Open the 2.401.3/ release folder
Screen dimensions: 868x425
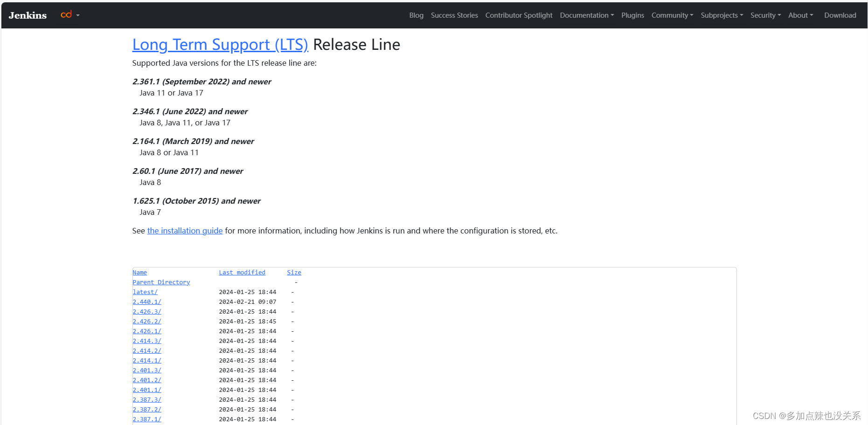tap(147, 370)
